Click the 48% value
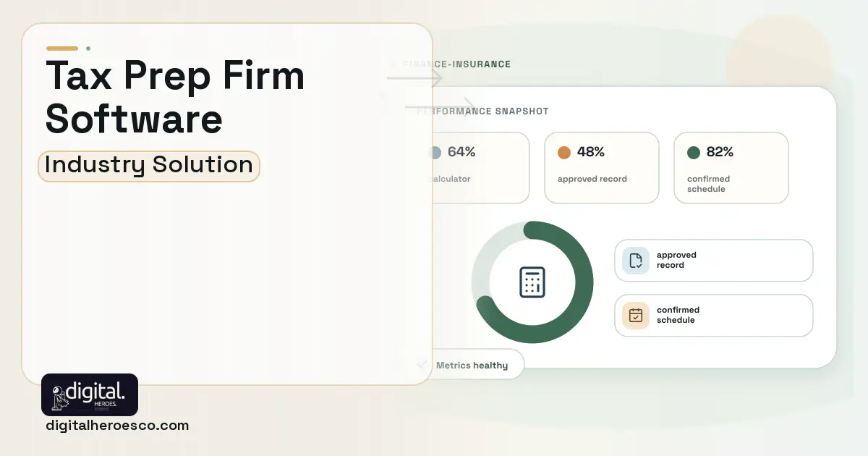Screen dimensions: 868x456 click(591, 152)
